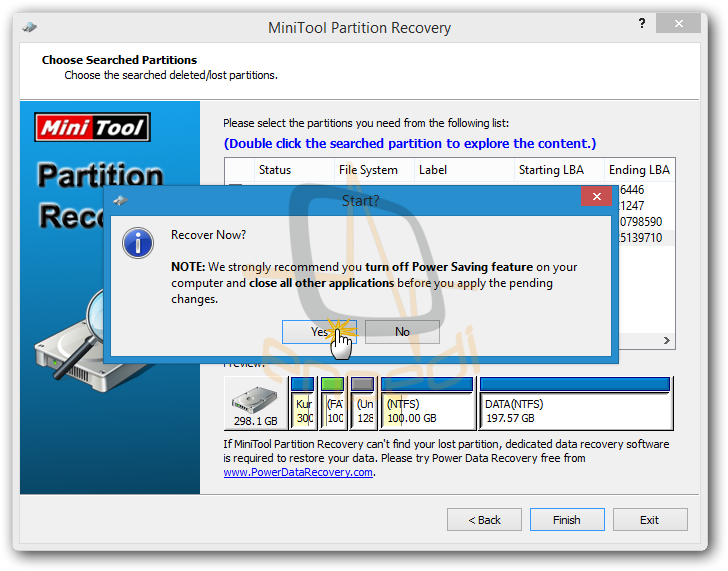Select the row ending in 5139710
Viewport: 728px width, 571px height.
click(646, 238)
